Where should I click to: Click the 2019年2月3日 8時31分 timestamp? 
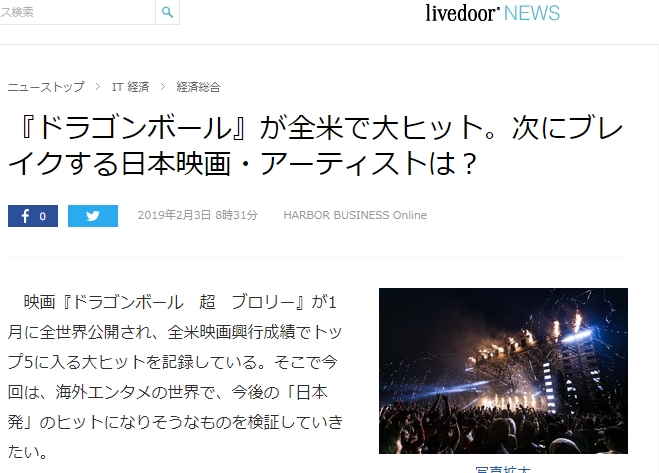(x=198, y=215)
